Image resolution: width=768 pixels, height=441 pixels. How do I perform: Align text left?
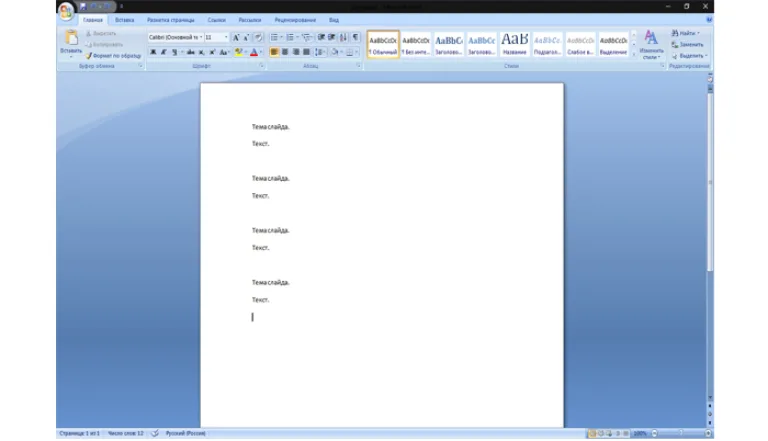[x=274, y=52]
